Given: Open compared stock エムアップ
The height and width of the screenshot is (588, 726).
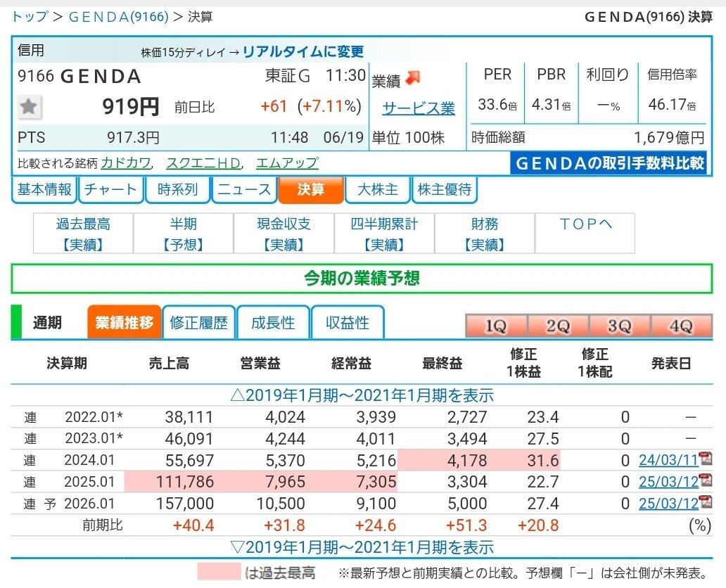Looking at the screenshot, I should 287,163.
